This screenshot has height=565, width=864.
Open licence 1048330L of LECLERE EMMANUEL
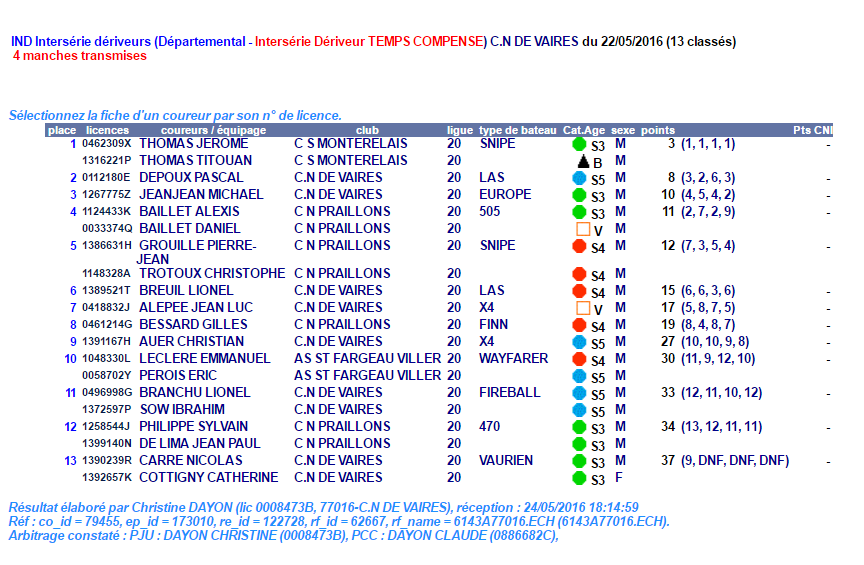click(x=107, y=359)
